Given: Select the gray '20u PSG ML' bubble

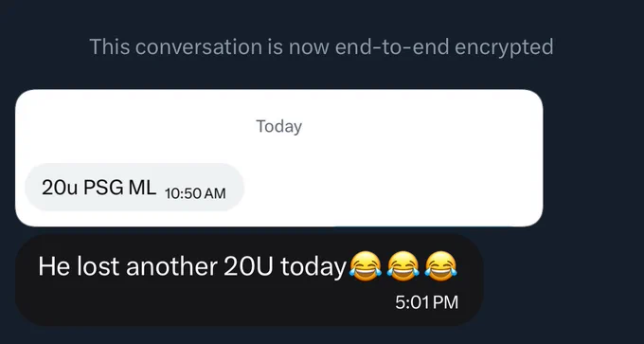Looking at the screenshot, I should point(134,188).
